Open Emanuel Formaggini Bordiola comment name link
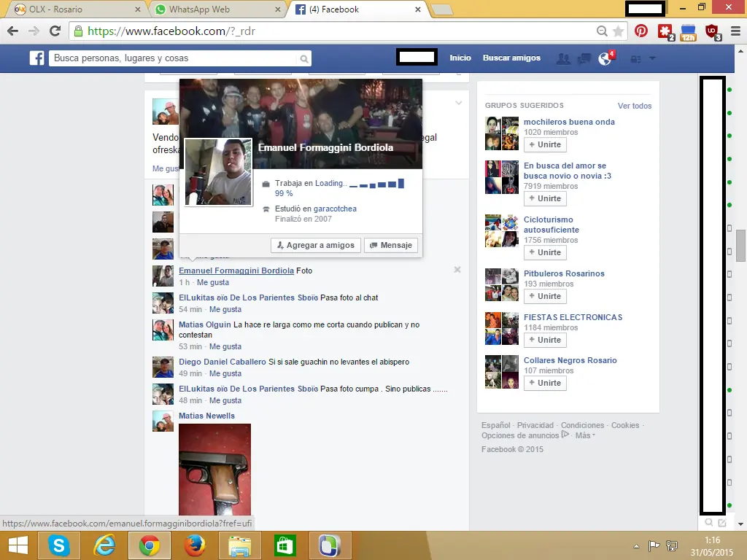The image size is (747, 560). tap(236, 271)
